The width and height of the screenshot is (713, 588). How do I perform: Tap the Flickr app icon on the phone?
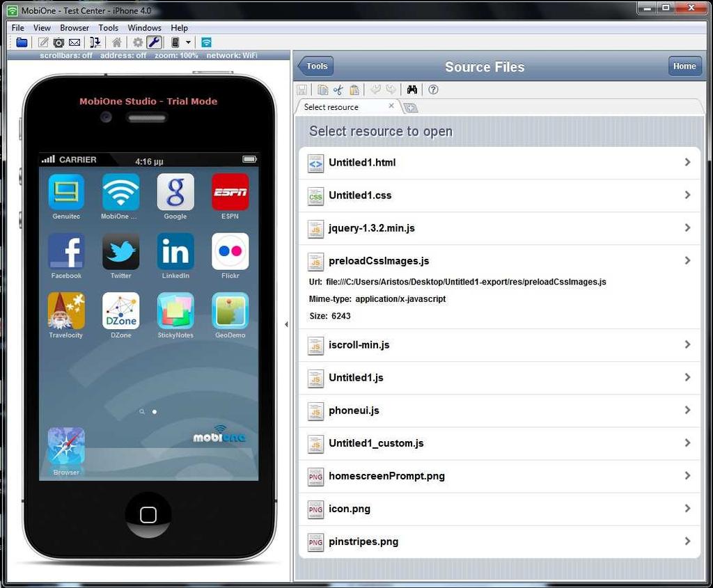point(230,251)
